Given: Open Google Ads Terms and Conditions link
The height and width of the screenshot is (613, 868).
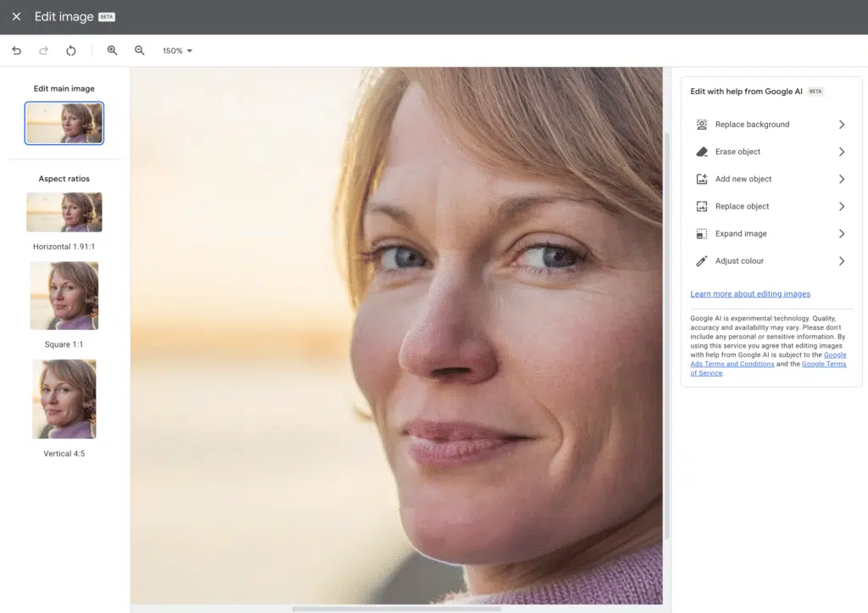Looking at the screenshot, I should 732,364.
